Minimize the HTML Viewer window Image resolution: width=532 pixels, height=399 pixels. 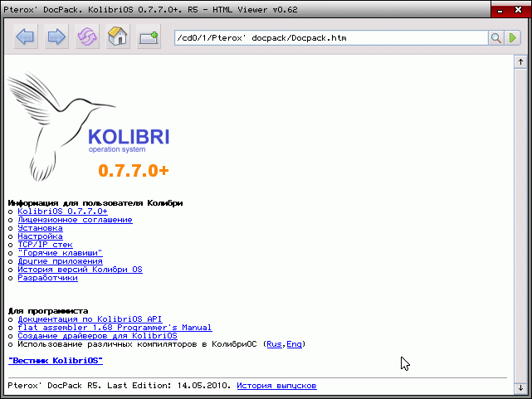point(500,10)
